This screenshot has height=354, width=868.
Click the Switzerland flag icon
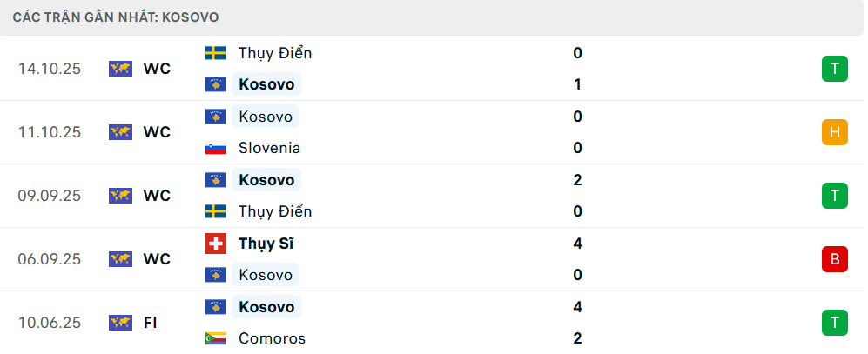(x=215, y=244)
